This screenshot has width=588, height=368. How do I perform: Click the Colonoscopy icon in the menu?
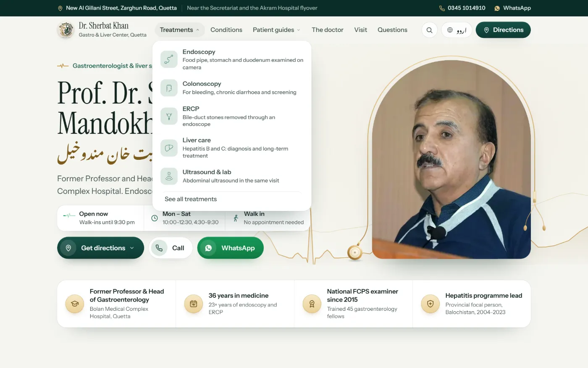tap(169, 88)
